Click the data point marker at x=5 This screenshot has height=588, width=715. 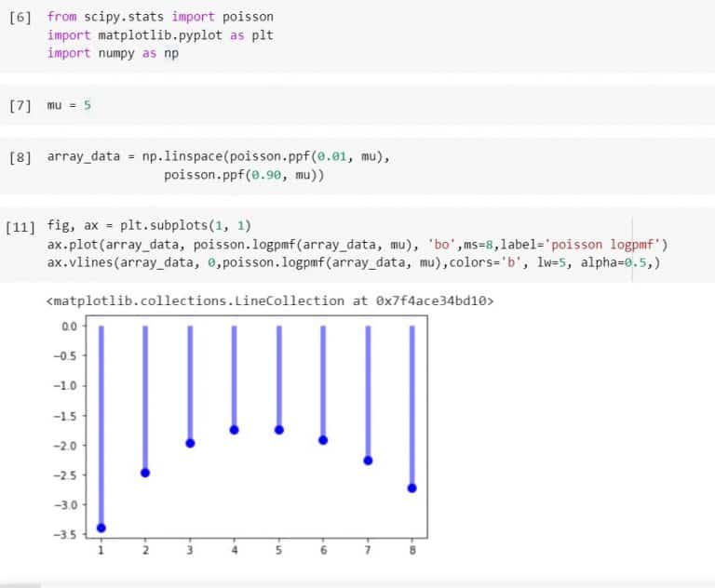pos(279,430)
